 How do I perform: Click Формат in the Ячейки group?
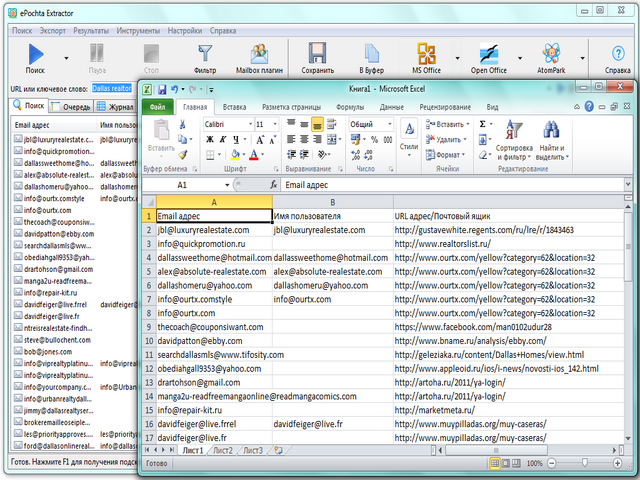(445, 155)
